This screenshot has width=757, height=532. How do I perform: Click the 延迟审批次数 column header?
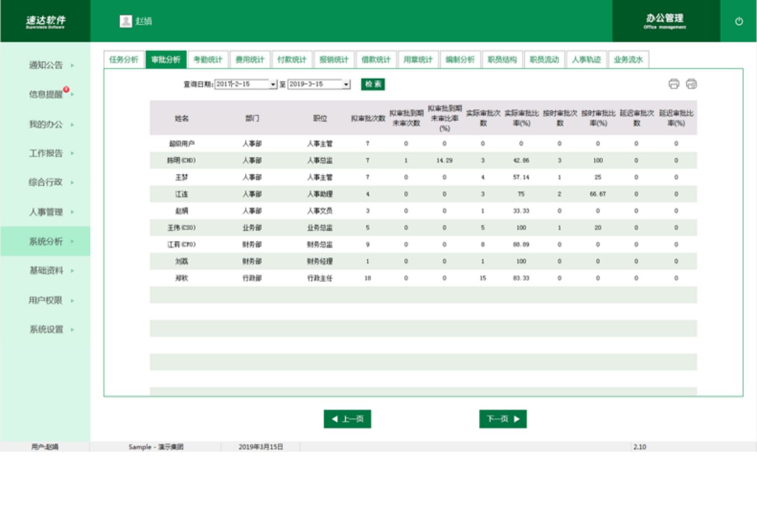click(636, 118)
